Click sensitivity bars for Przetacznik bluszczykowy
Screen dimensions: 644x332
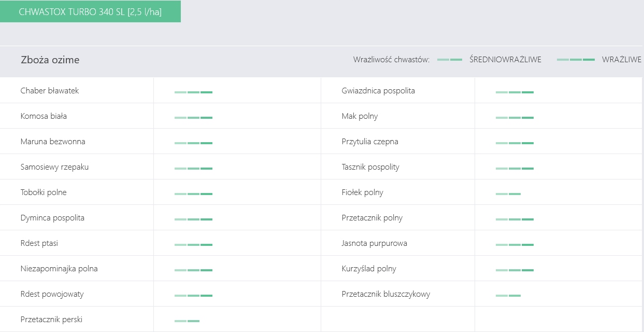pos(508,296)
